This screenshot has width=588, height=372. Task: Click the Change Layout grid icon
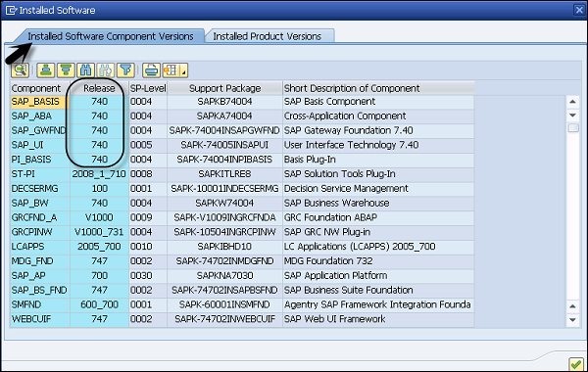coord(171,70)
